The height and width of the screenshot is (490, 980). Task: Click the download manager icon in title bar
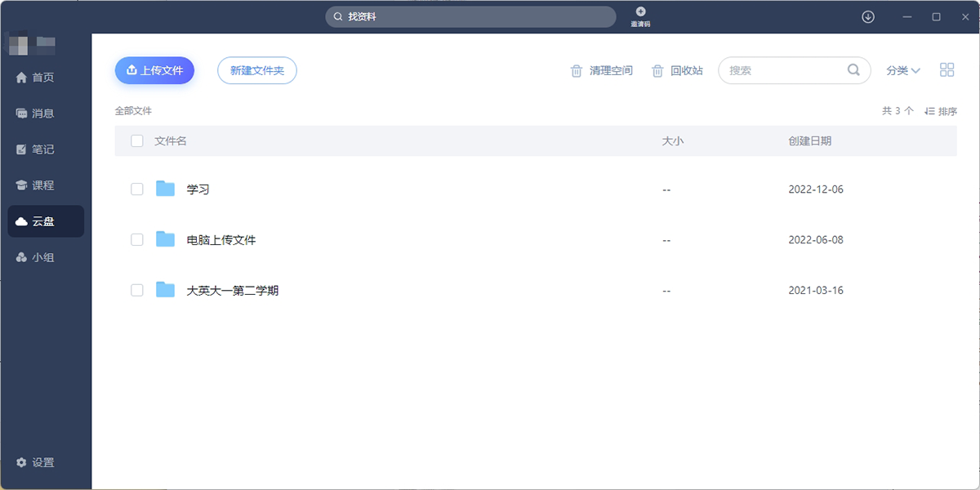point(868,16)
